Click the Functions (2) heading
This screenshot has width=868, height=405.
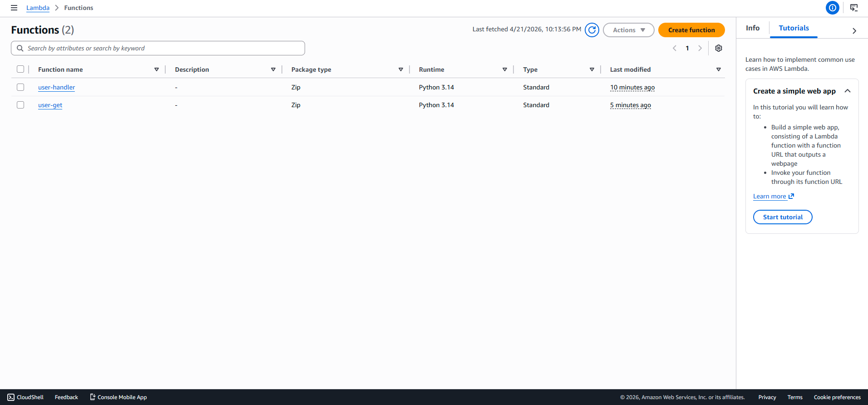(x=43, y=30)
